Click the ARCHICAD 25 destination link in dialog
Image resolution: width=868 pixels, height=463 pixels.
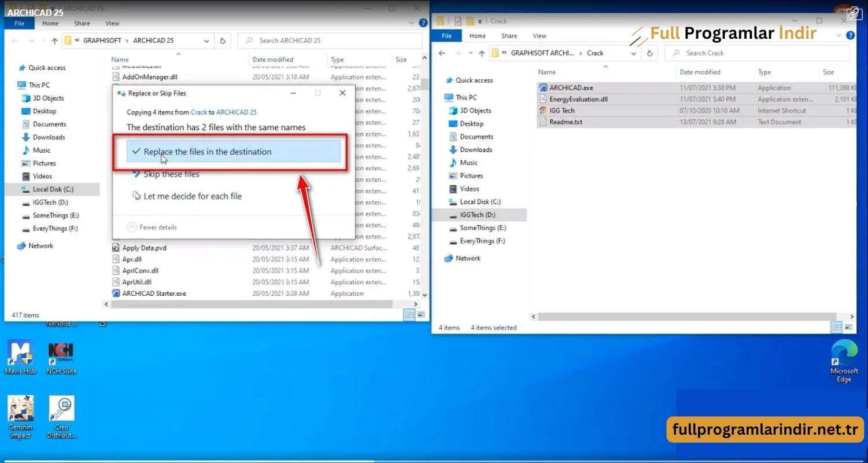coord(237,112)
